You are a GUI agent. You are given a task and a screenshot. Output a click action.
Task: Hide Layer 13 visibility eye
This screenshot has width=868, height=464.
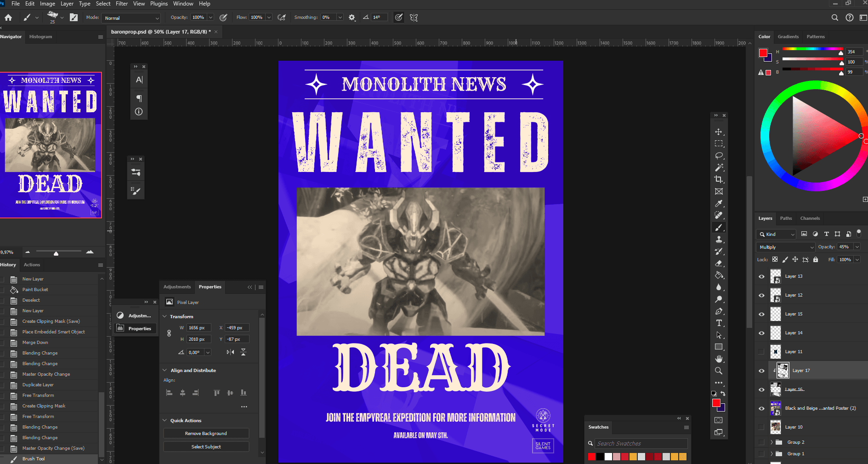pyautogui.click(x=761, y=276)
